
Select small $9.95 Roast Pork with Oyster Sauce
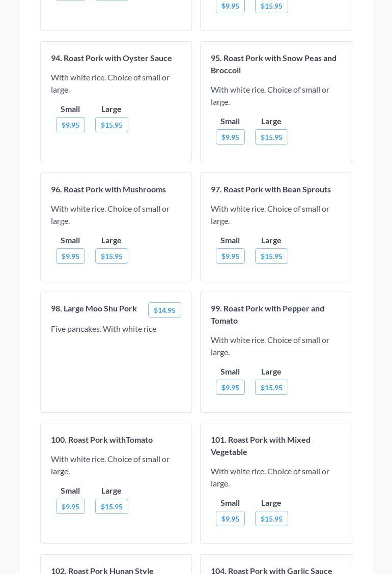click(x=70, y=125)
